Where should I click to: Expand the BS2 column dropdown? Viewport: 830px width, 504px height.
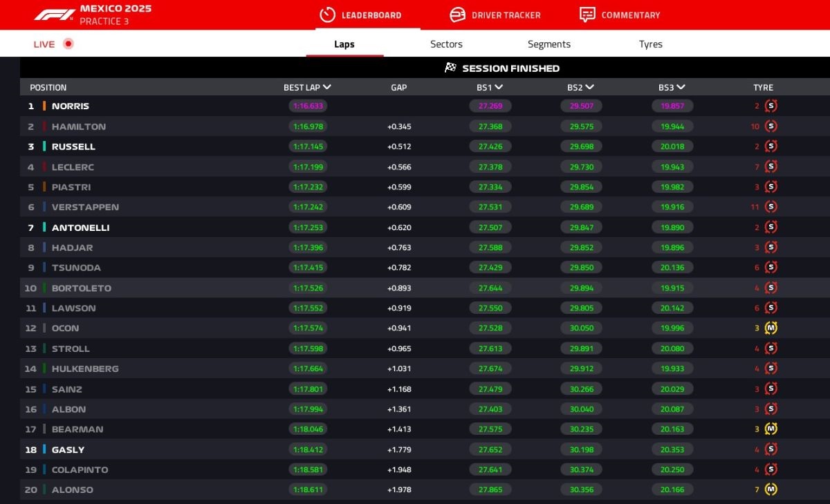(590, 88)
